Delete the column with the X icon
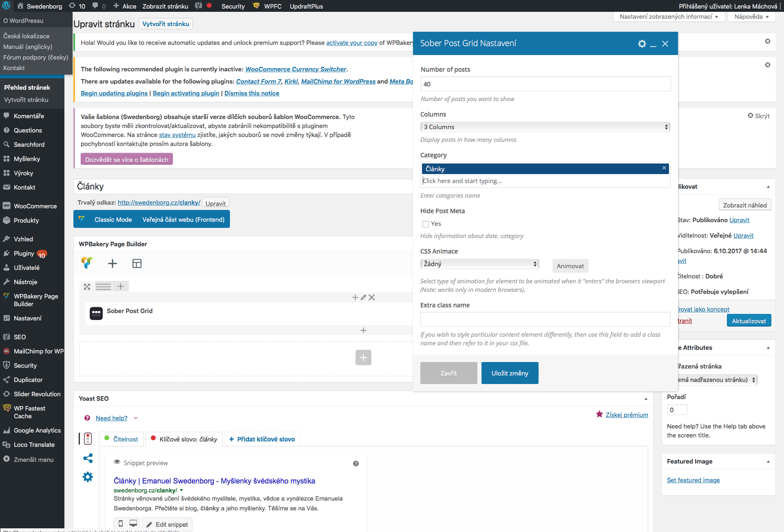Image resolution: width=784 pixels, height=532 pixels. tap(371, 298)
